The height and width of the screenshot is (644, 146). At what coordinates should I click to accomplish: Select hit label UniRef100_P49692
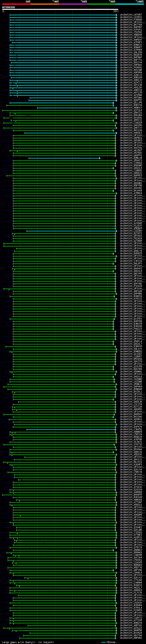point(131,67)
